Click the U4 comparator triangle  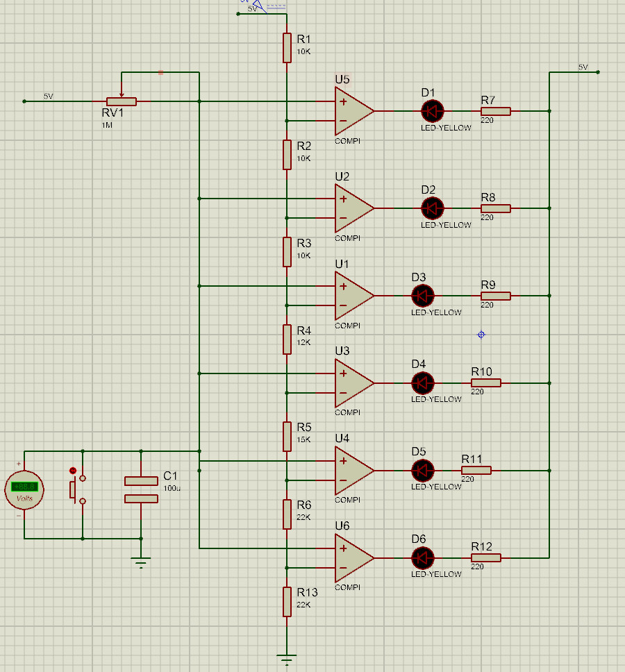coord(353,471)
